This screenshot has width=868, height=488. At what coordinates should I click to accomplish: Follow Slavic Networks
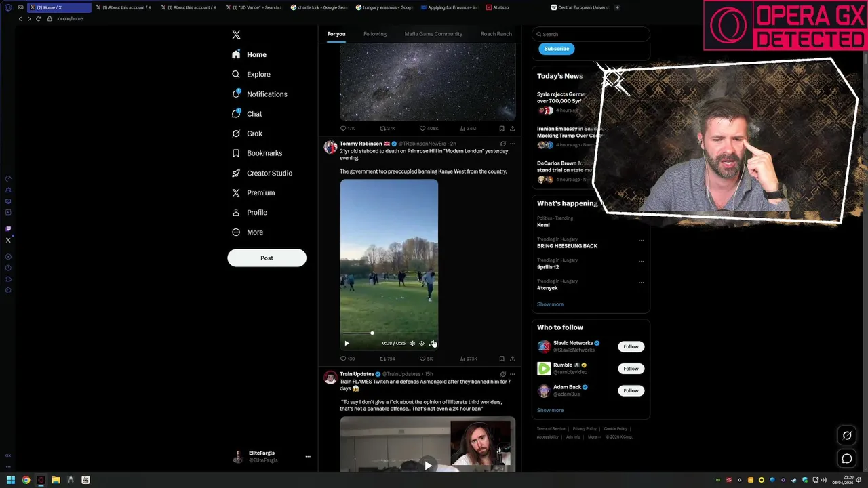[631, 346]
